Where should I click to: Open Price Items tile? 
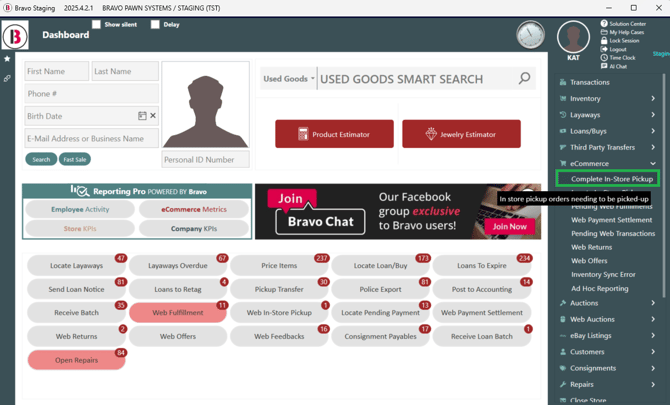[x=279, y=266]
